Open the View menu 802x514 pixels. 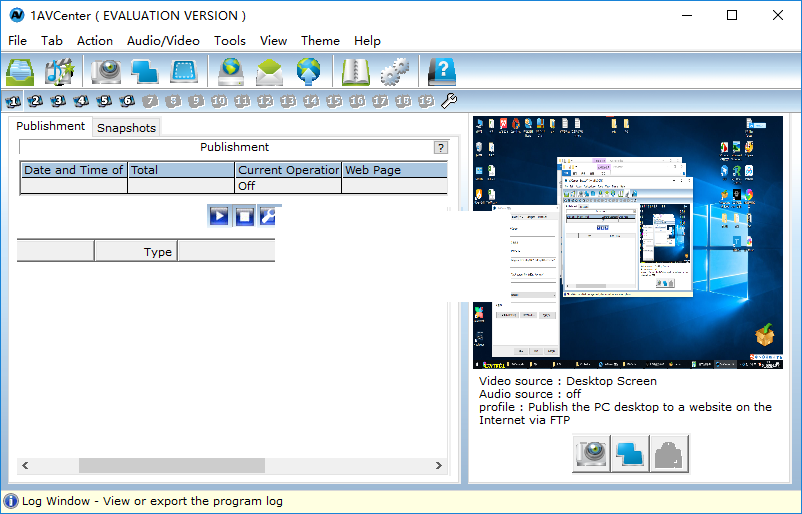point(273,40)
